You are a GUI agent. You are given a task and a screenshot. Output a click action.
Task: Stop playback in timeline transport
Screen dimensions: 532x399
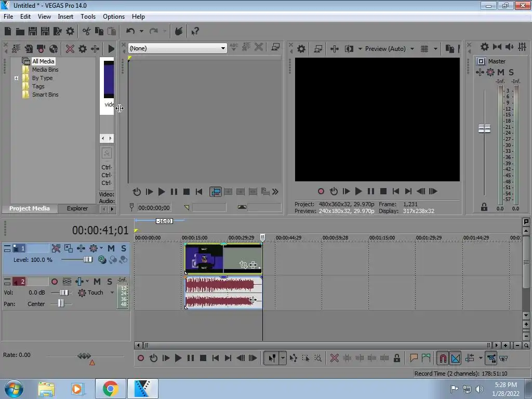point(203,358)
